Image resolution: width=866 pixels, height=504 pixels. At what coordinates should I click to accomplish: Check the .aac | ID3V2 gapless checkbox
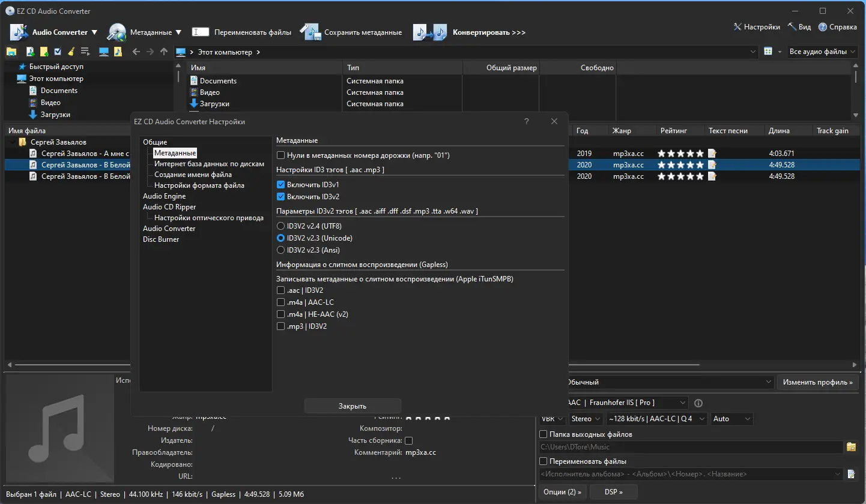point(280,290)
